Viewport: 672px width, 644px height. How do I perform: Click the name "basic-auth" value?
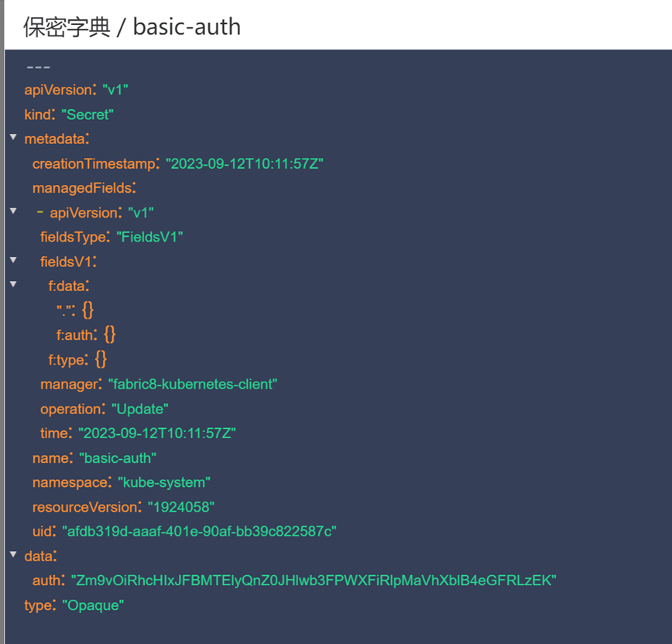118,458
